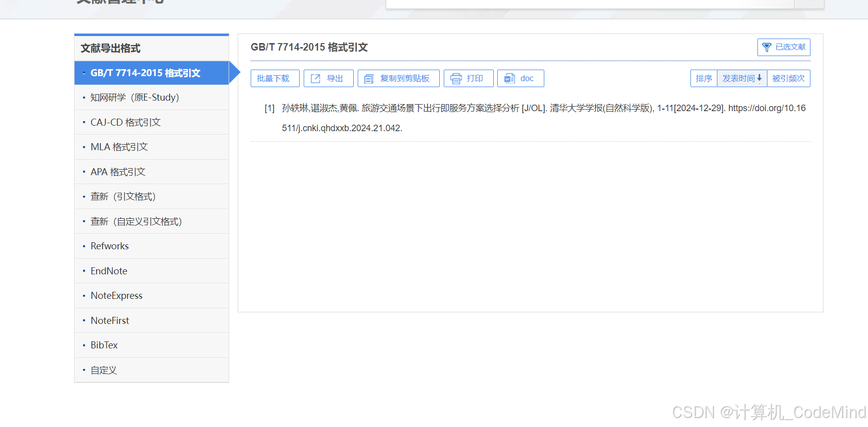Screen dimensions: 868x427
Task: Download citation via the doc label
Action: coord(527,79)
